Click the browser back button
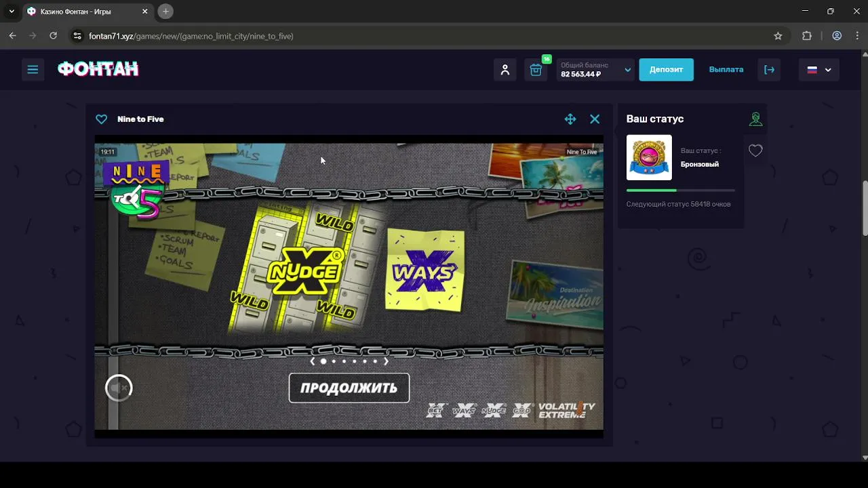The width and height of the screenshot is (868, 488). tap(12, 36)
